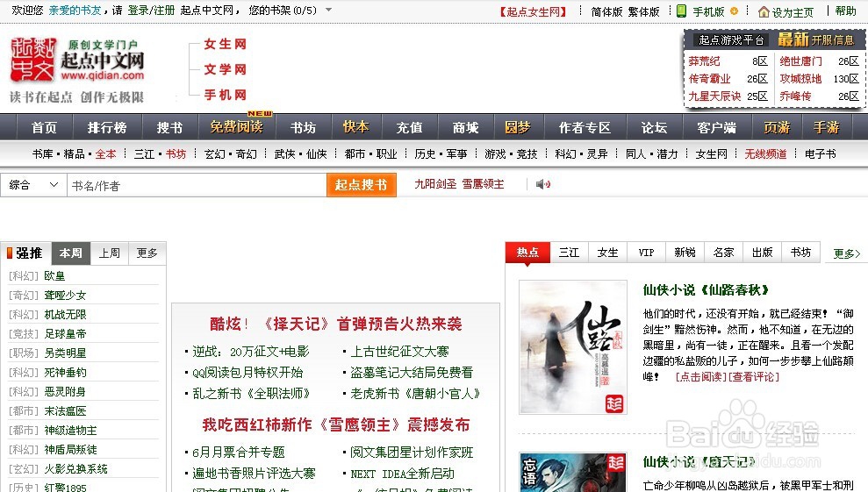Viewport: 868px width, 492px height.
Task: Open the 作者专区 navigation item
Action: [x=585, y=127]
